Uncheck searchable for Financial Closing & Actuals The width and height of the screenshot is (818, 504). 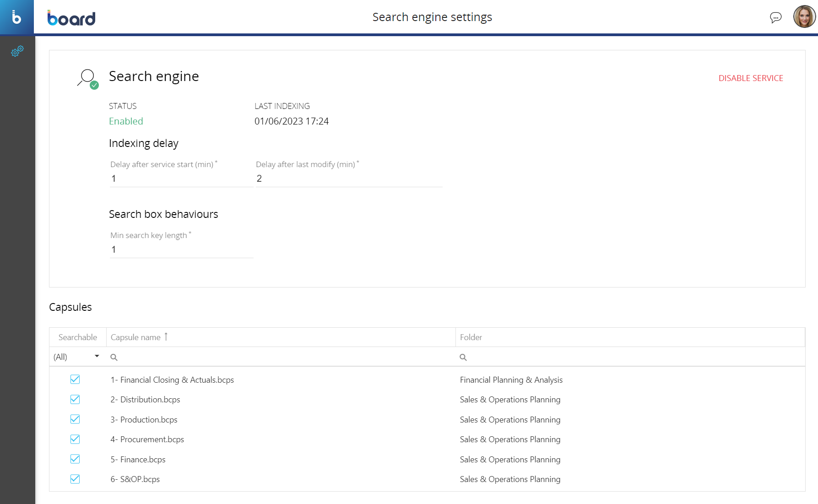(x=75, y=379)
